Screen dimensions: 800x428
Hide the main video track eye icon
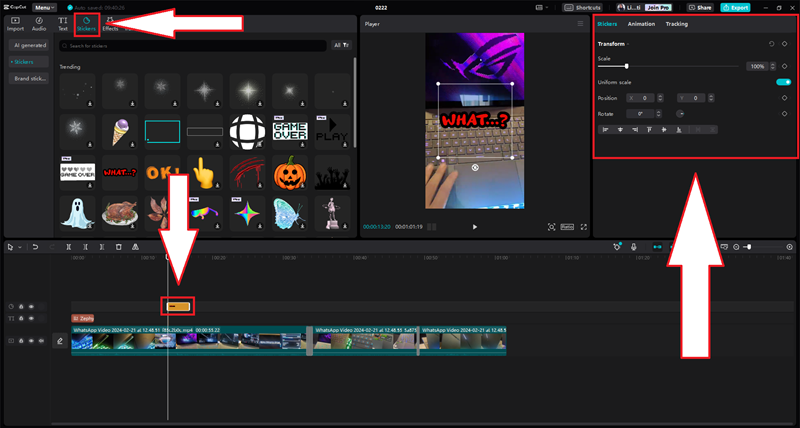[x=31, y=341]
